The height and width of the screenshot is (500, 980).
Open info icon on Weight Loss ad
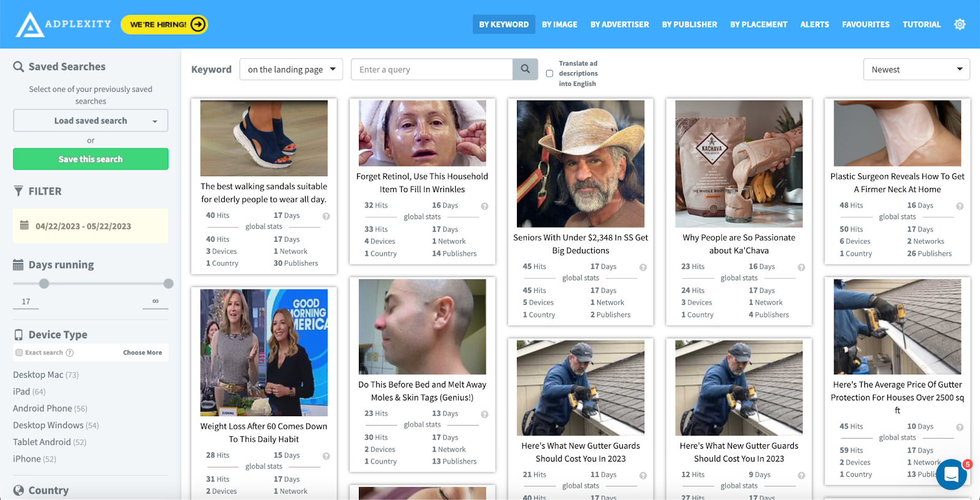coord(326,456)
